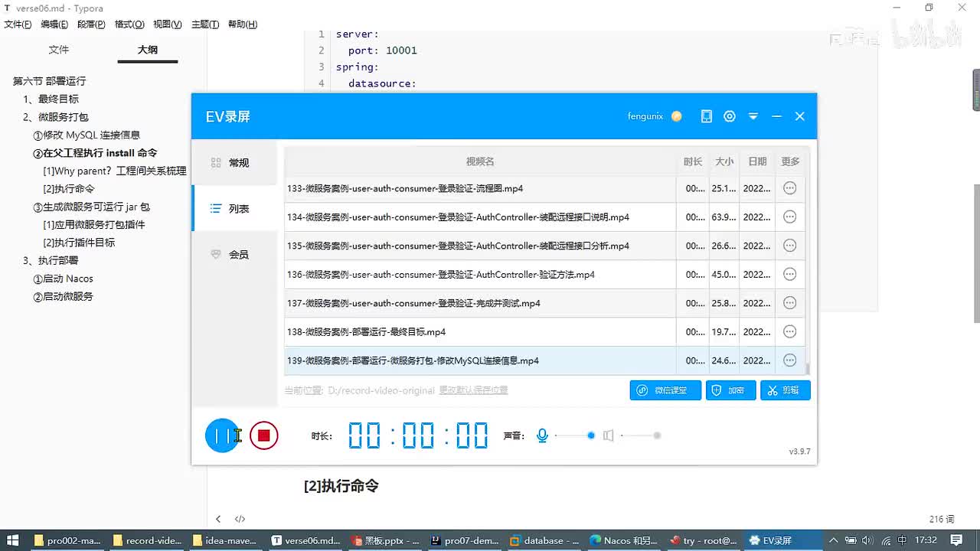980x551 pixels.
Task: Open the mobile device icon in EV录屏 title bar
Action: tap(707, 116)
